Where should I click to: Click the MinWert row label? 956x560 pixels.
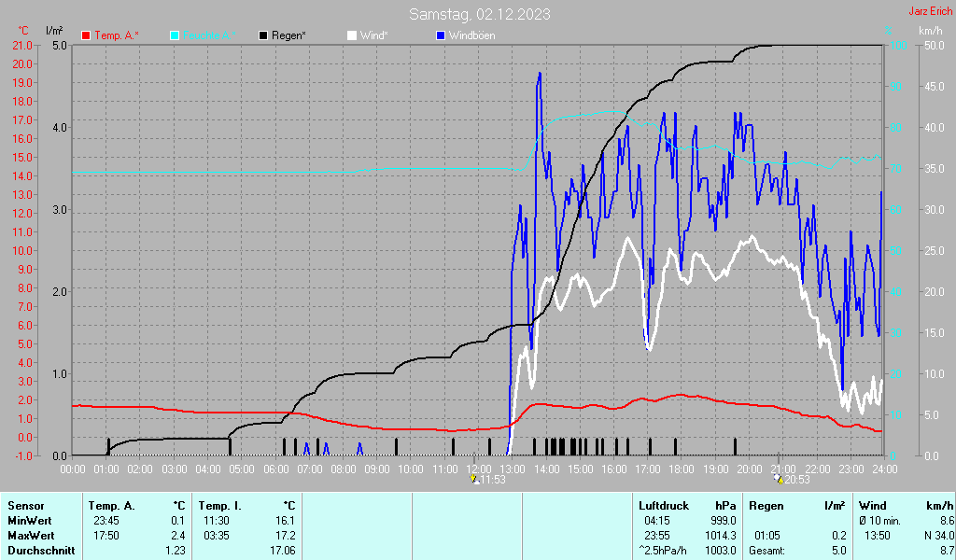tap(29, 520)
